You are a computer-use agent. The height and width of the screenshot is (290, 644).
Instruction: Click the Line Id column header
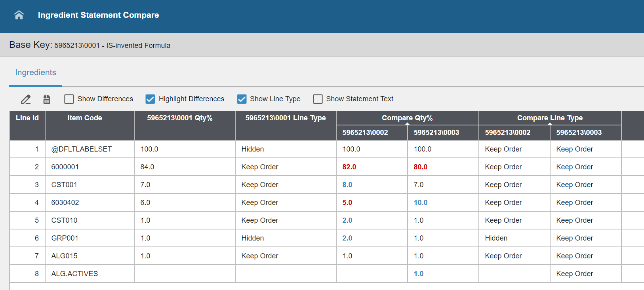tap(27, 118)
